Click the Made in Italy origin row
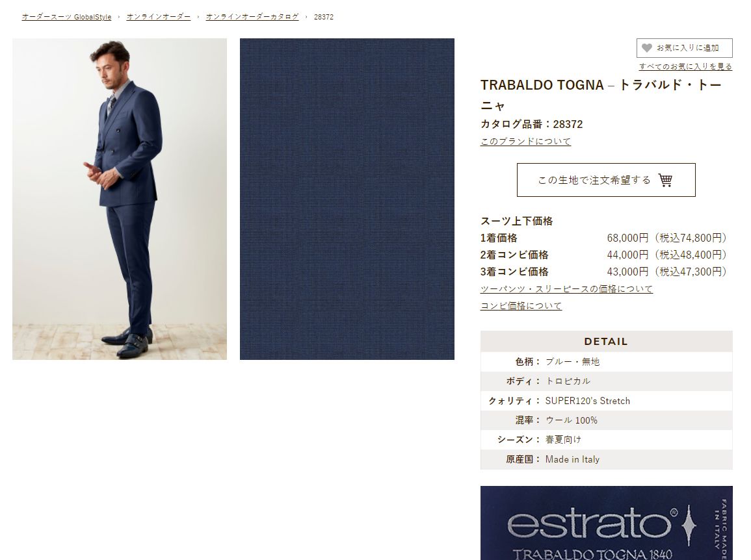 [x=607, y=459]
